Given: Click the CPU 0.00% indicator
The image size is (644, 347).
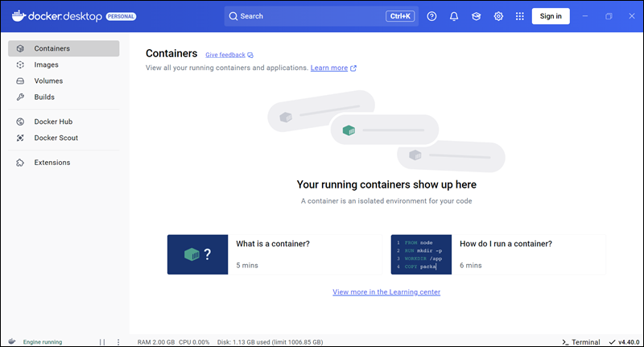Looking at the screenshot, I should click(x=194, y=342).
